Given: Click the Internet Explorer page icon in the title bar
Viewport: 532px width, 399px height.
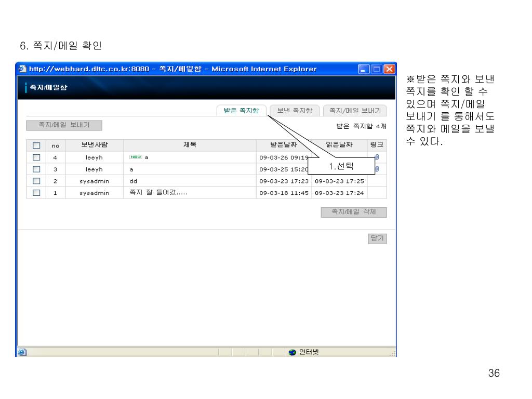Looking at the screenshot, I should point(22,69).
